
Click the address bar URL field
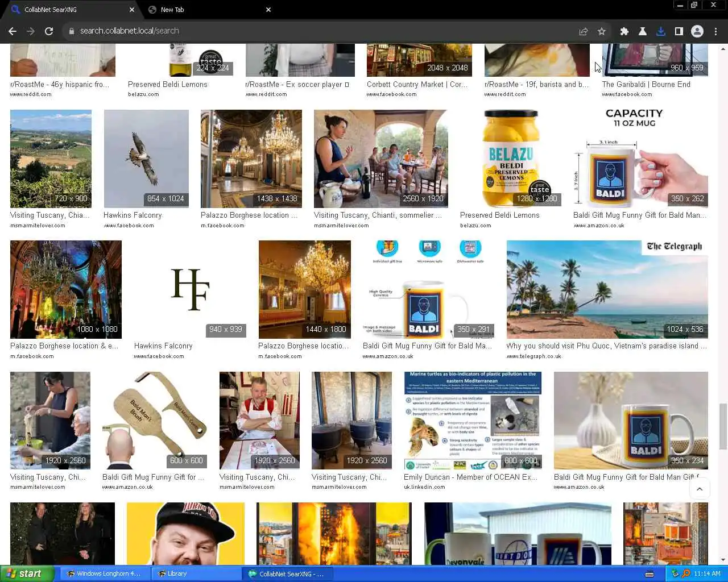[318, 31]
